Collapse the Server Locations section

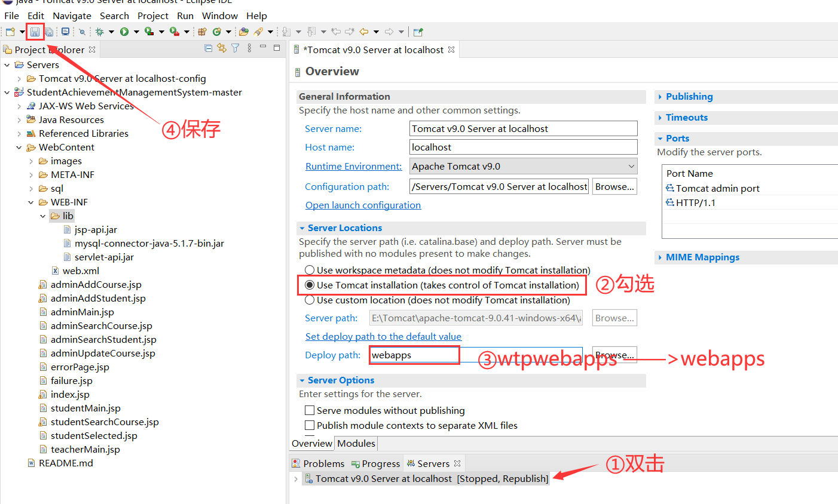pos(302,228)
